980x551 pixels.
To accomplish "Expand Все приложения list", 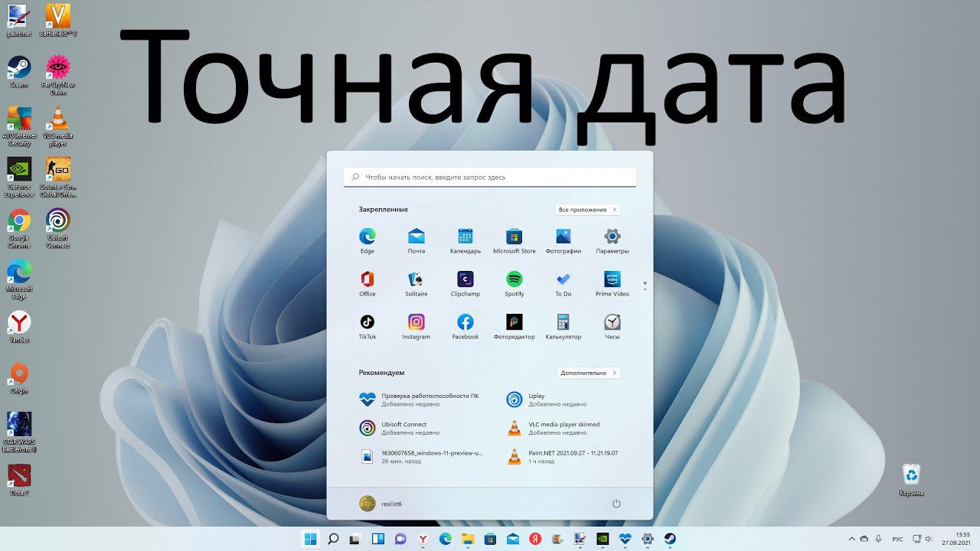I will coord(587,210).
